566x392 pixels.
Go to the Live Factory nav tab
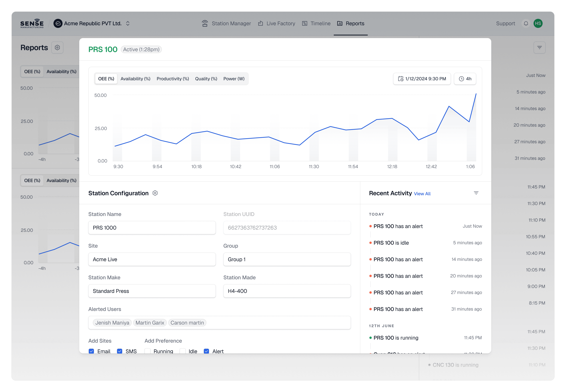(276, 24)
